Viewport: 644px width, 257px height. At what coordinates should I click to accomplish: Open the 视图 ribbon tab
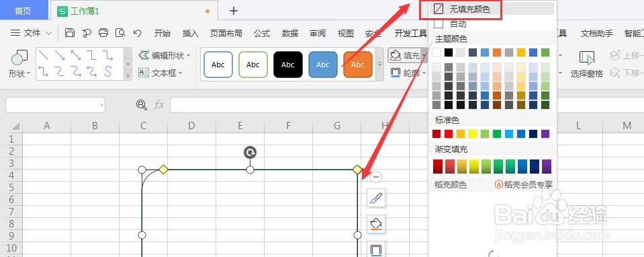346,34
